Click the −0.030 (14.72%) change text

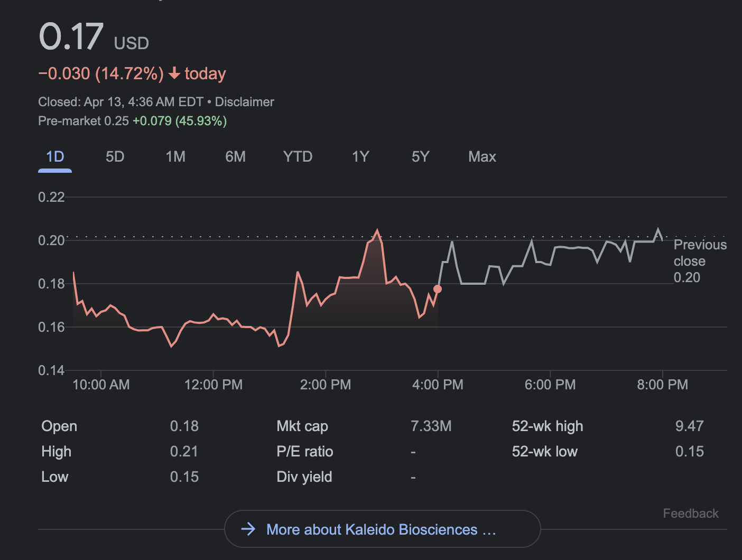(101, 73)
